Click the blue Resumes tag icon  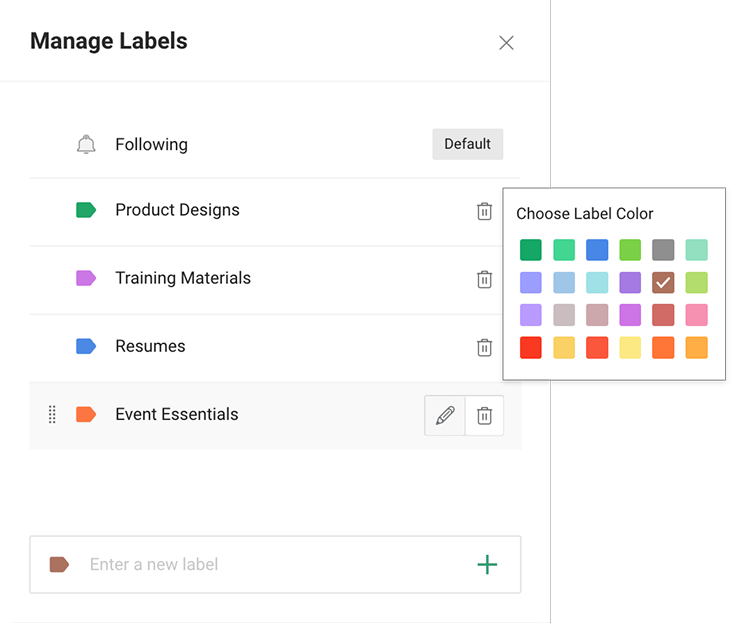[86, 346]
